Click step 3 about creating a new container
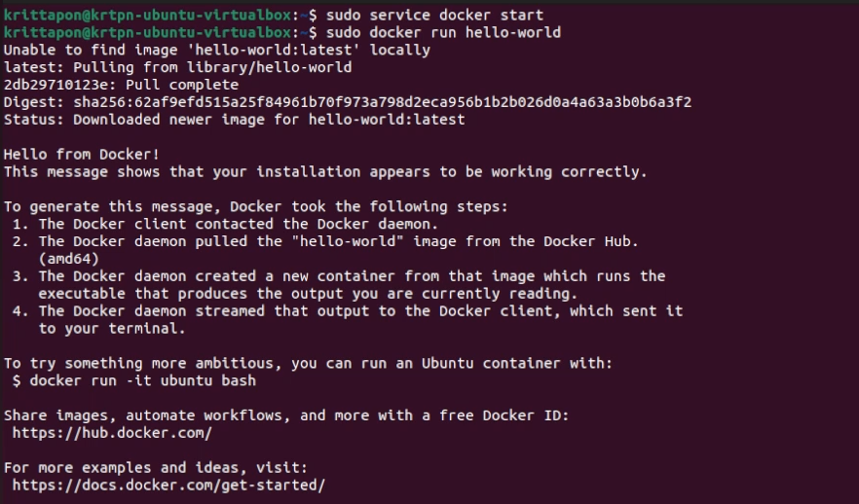This screenshot has height=504, width=859. pyautogui.click(x=341, y=276)
